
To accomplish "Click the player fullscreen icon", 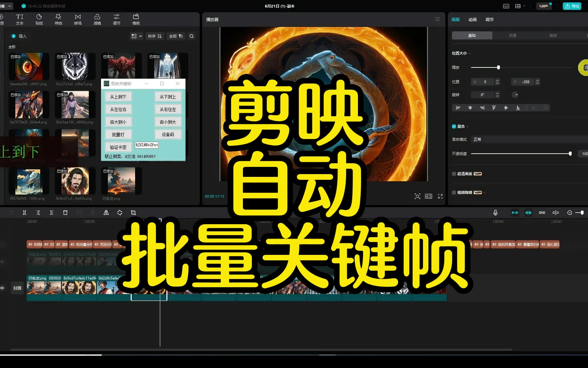I will pos(440,196).
